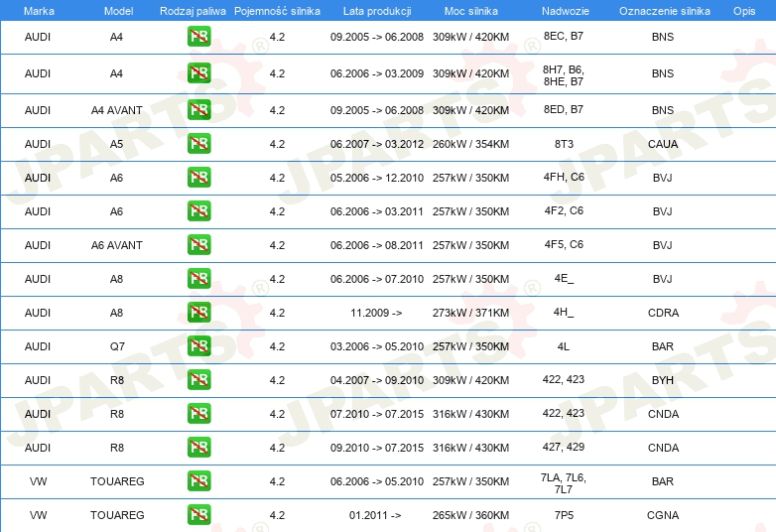Click the 4.2 capacity cell in A5 row
Screen dimensions: 776x532
point(277,144)
